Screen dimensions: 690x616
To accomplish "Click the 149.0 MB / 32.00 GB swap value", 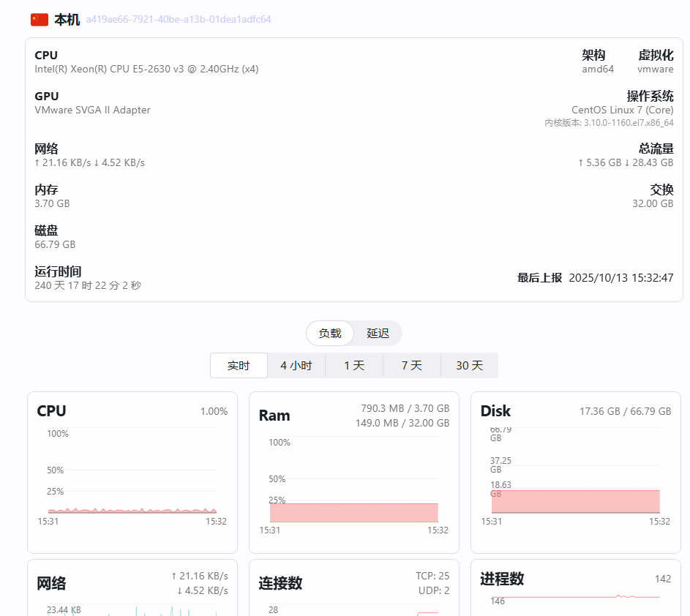I will (x=402, y=423).
